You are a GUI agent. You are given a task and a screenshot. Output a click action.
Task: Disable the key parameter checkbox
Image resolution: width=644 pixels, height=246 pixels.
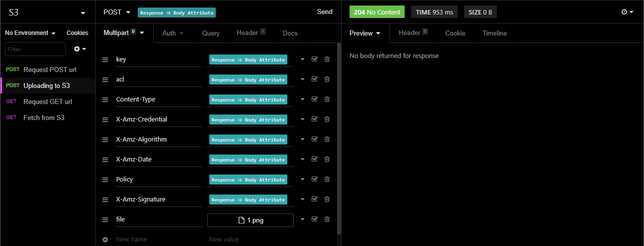tap(314, 59)
